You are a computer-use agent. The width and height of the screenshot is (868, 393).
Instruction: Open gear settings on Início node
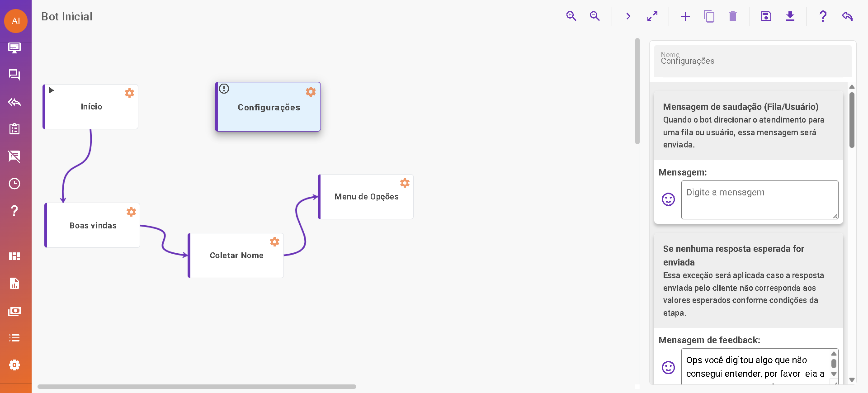click(x=129, y=93)
